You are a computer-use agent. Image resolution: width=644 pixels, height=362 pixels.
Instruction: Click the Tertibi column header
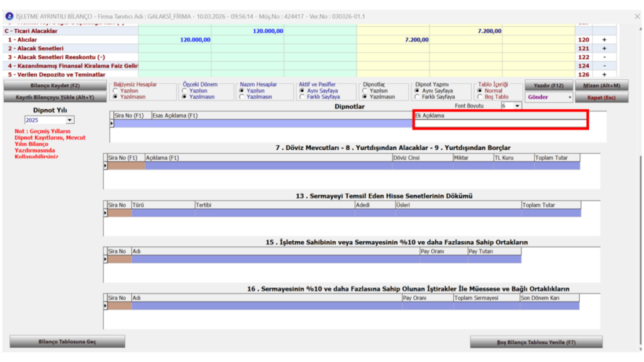275,205
